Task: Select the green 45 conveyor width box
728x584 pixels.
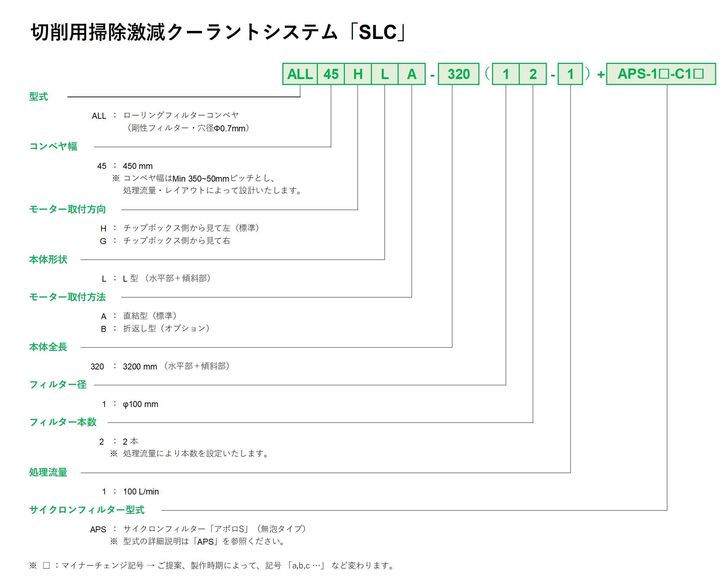Action: [x=331, y=74]
